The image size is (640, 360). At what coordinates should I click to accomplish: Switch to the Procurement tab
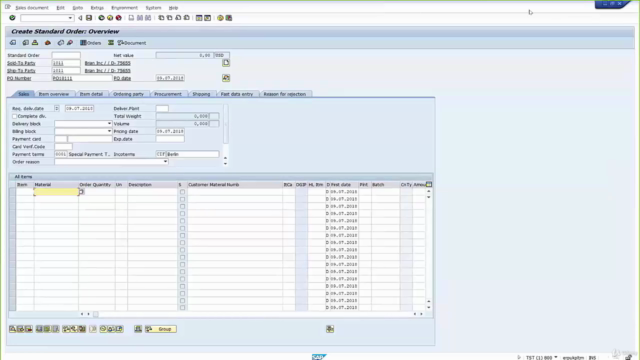(168, 94)
